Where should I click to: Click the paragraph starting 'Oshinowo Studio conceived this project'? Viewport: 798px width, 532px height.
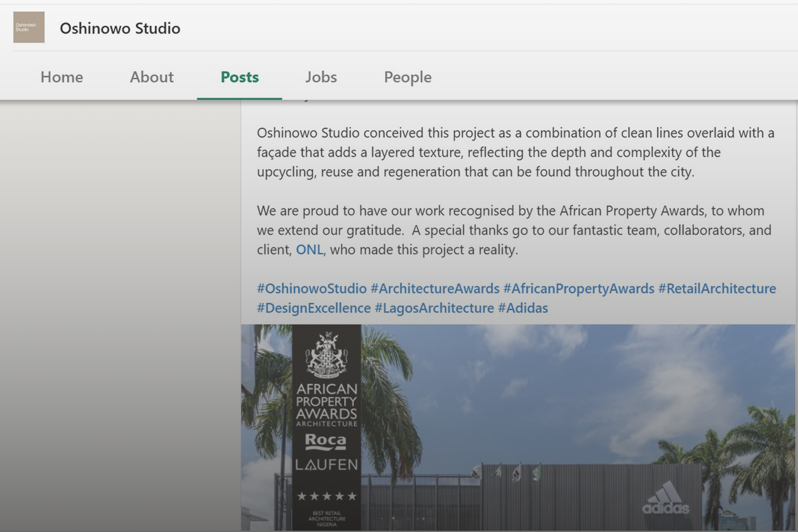coord(516,152)
